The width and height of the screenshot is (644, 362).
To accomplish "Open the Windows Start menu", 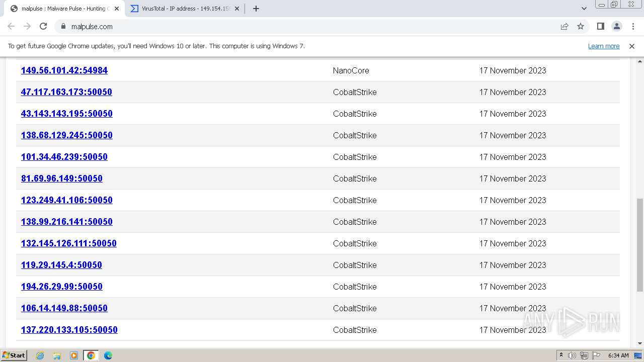I will tap(14, 355).
